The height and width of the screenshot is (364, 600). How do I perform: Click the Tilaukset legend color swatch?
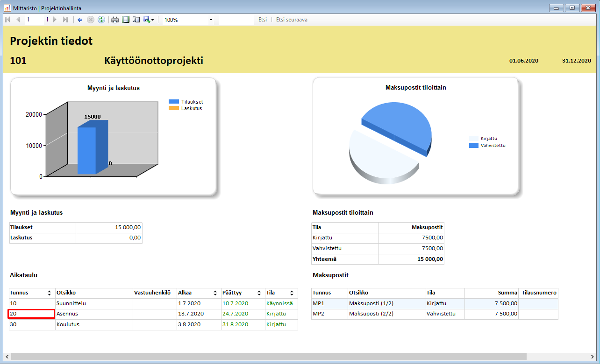pyautogui.click(x=174, y=102)
